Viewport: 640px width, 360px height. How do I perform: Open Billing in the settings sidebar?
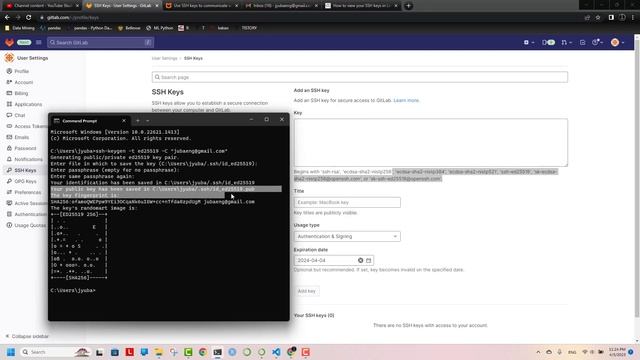click(x=21, y=93)
